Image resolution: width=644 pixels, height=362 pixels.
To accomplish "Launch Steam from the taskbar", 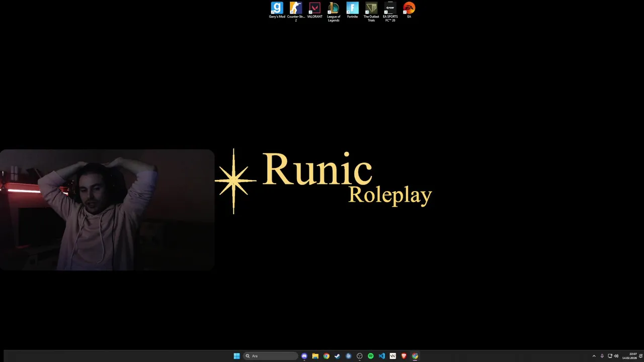I will (x=338, y=356).
